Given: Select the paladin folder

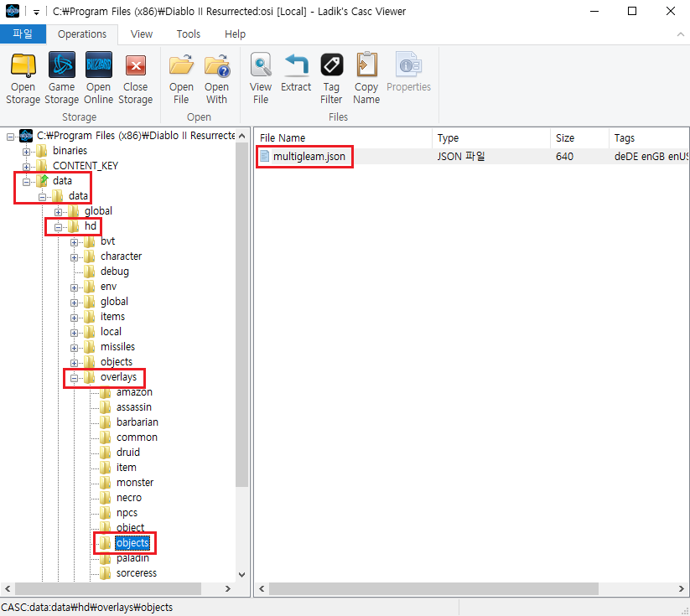Looking at the screenshot, I should tap(132, 558).
